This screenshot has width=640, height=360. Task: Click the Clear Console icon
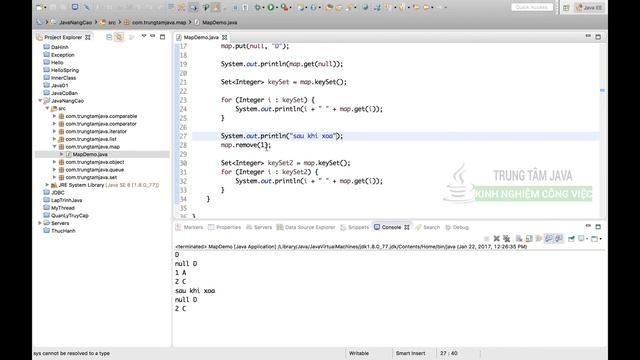[519, 238]
